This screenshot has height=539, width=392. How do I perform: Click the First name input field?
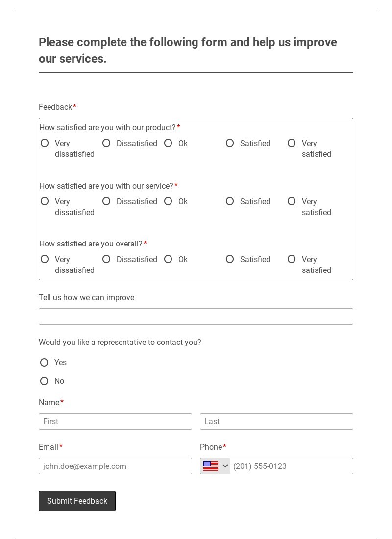tap(115, 421)
